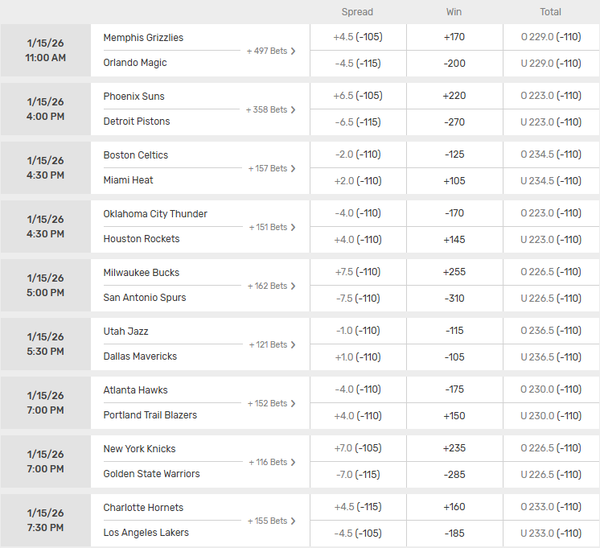Select San Antonio Spurs -310 win odds

tap(454, 298)
